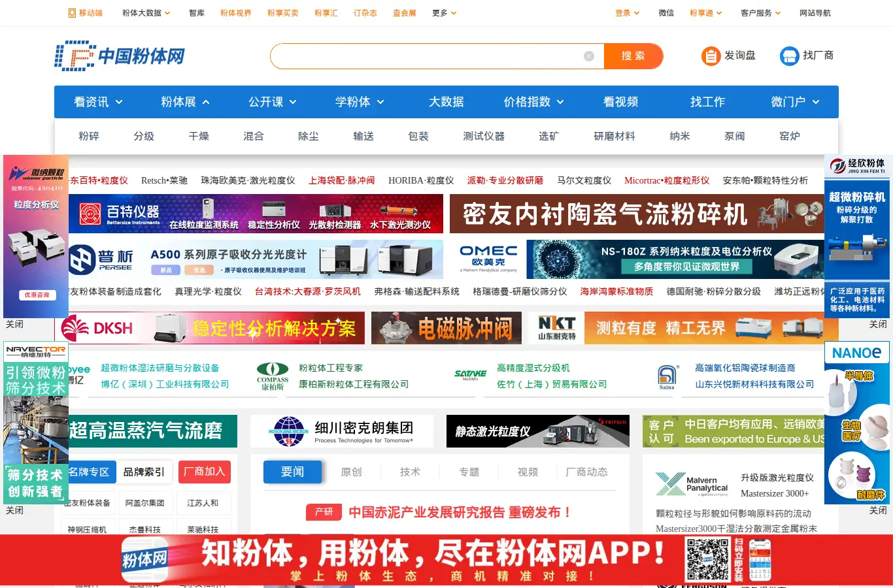Collapse the 粉体展 navigation menu

[185, 102]
